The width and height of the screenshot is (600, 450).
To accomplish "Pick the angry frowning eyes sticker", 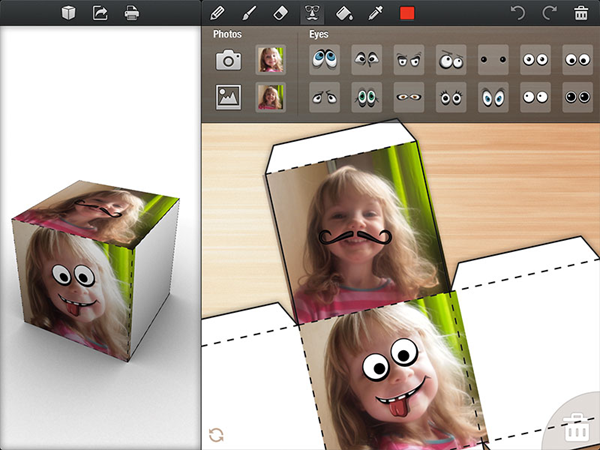I will coord(409,60).
